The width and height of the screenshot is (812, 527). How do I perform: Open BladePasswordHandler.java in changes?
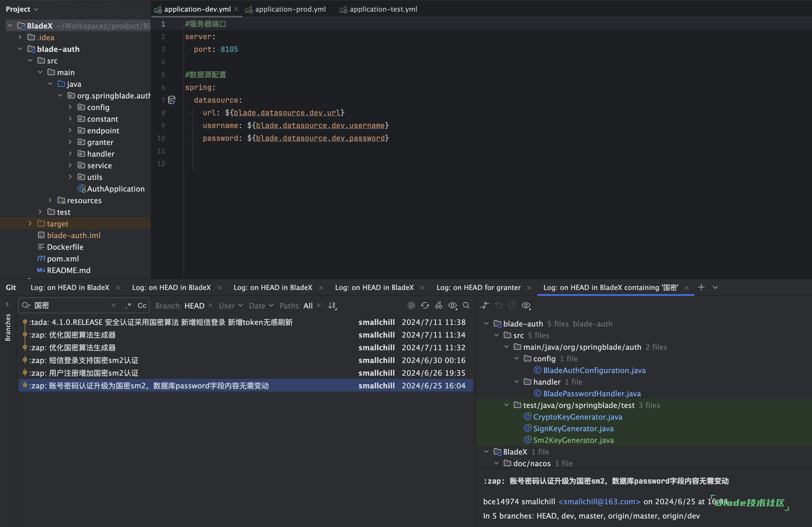(x=592, y=393)
